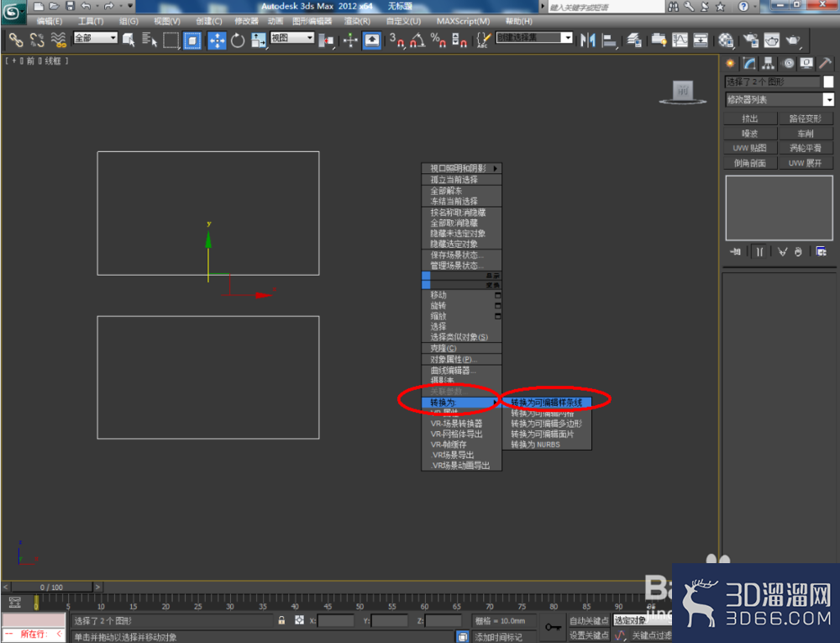Click 自动关键点 auto key button
The height and width of the screenshot is (643, 840).
[589, 620]
